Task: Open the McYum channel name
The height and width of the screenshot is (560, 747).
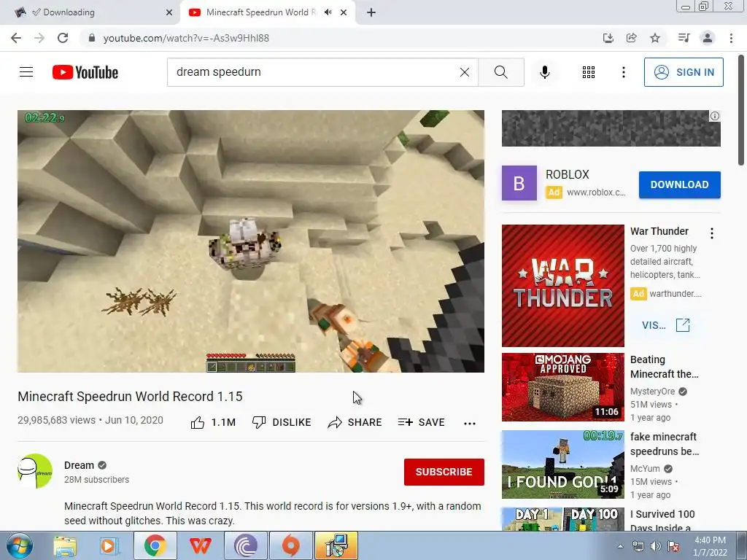Action: (645, 469)
